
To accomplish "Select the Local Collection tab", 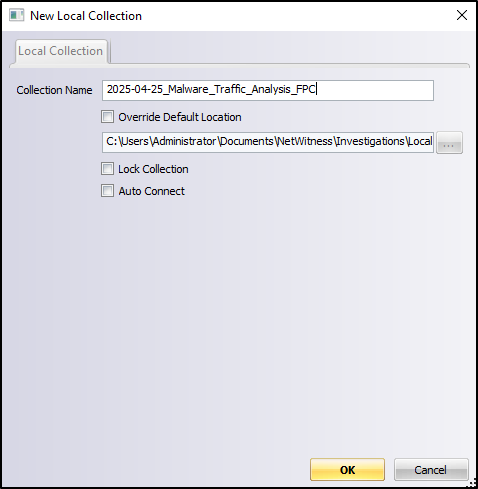I will (61, 51).
